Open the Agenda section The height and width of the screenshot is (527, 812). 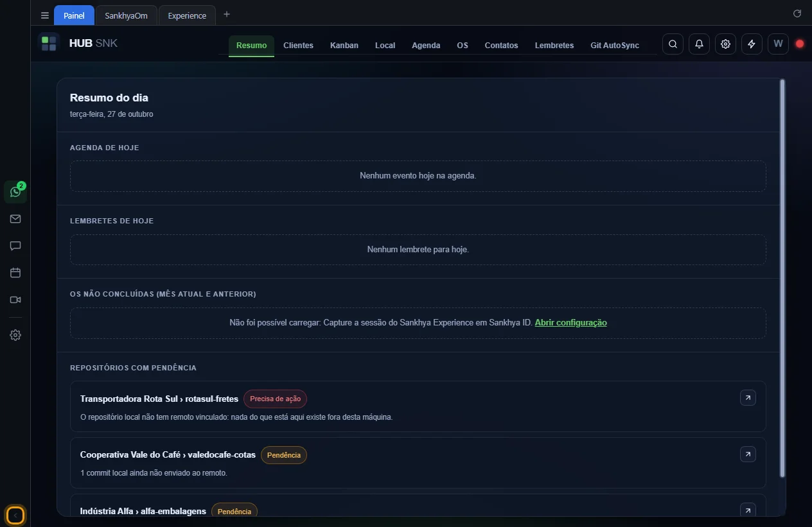coord(426,46)
